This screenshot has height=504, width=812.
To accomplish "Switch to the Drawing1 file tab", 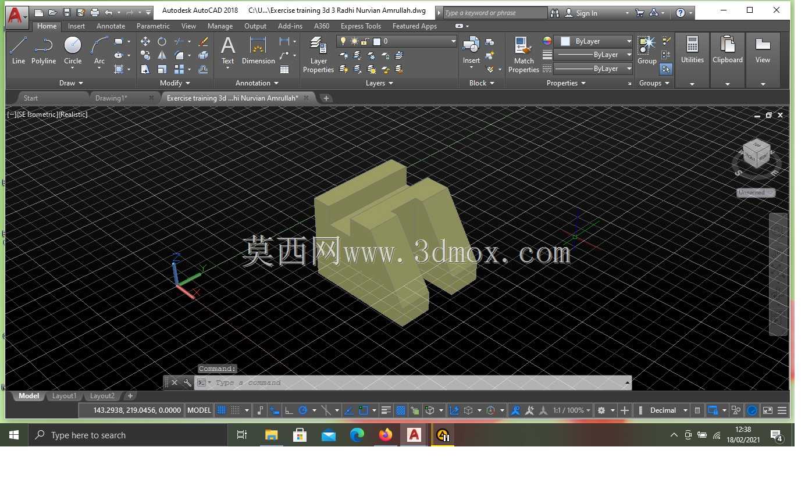I will pyautogui.click(x=111, y=98).
